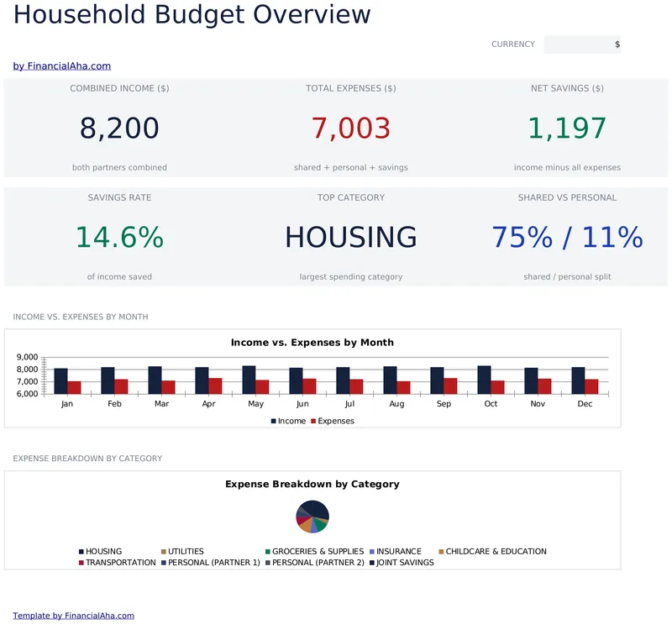Screen dimensions: 672x624
Task: Click the COMBINED INCOME ($) heading
Action: pos(119,88)
